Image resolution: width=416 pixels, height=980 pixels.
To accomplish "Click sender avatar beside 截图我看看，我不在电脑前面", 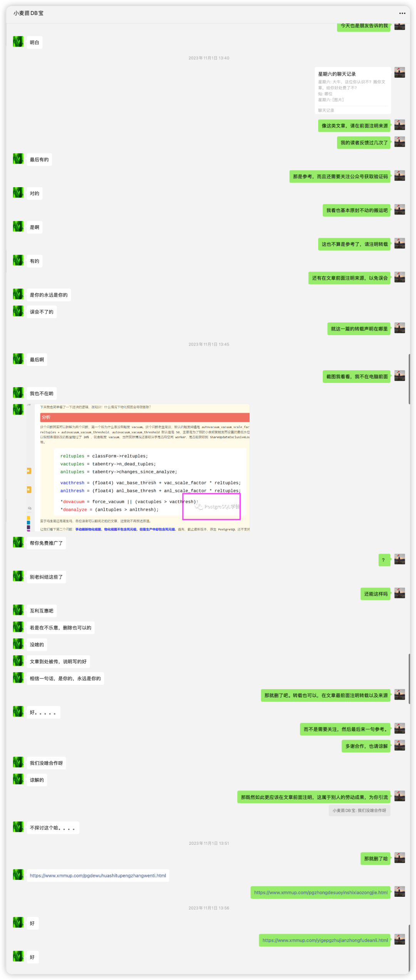I will [x=400, y=376].
